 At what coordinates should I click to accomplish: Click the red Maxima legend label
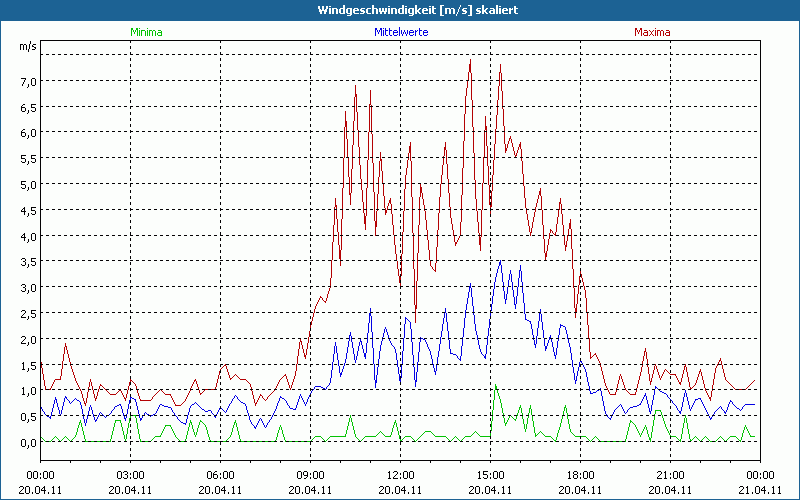[x=652, y=32]
